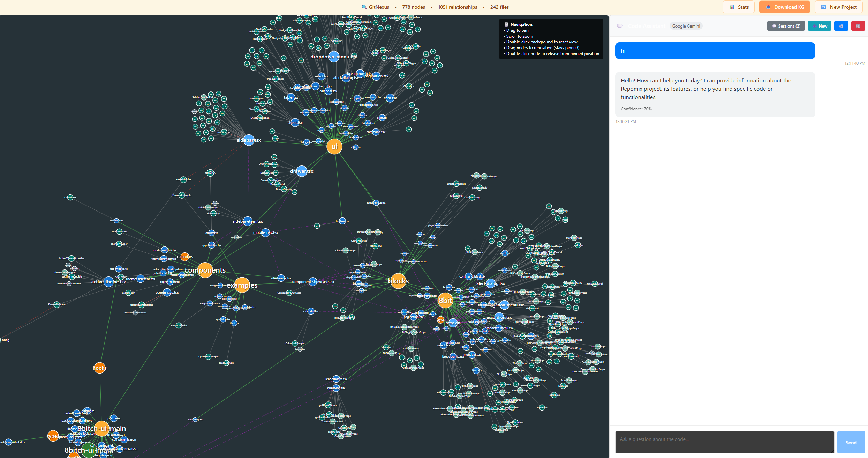The width and height of the screenshot is (868, 458).
Task: Click the chat bubble assistant icon
Action: pos(620,26)
